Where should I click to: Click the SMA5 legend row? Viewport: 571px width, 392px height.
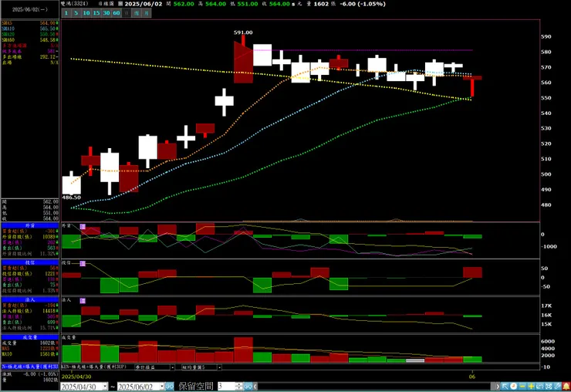coord(30,23)
